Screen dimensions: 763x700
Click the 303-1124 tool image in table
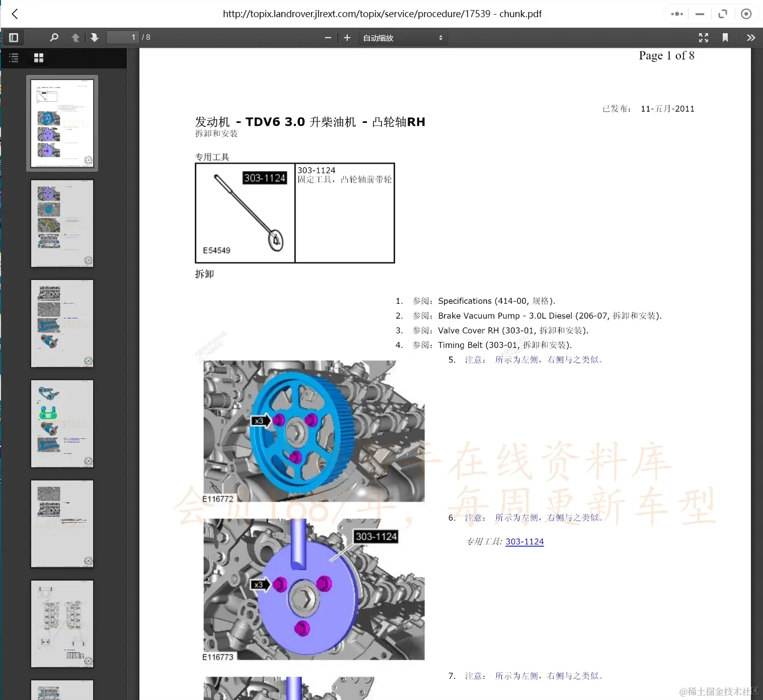[245, 213]
